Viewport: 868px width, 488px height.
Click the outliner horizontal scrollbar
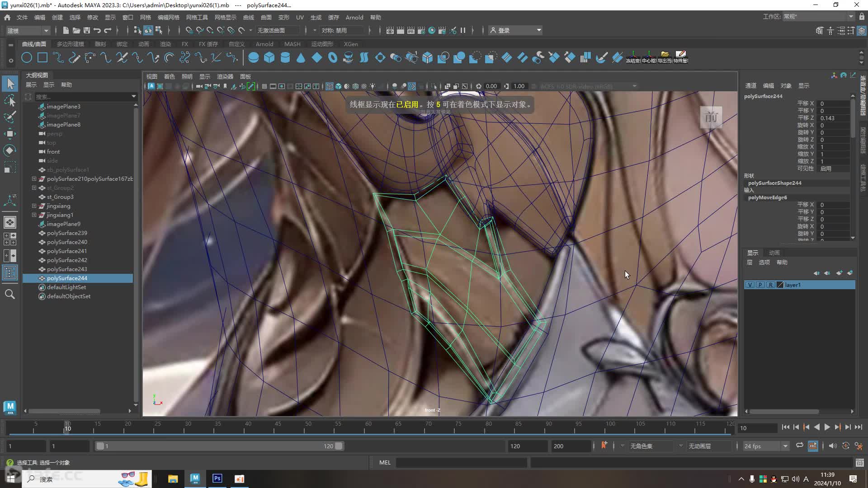(65, 411)
